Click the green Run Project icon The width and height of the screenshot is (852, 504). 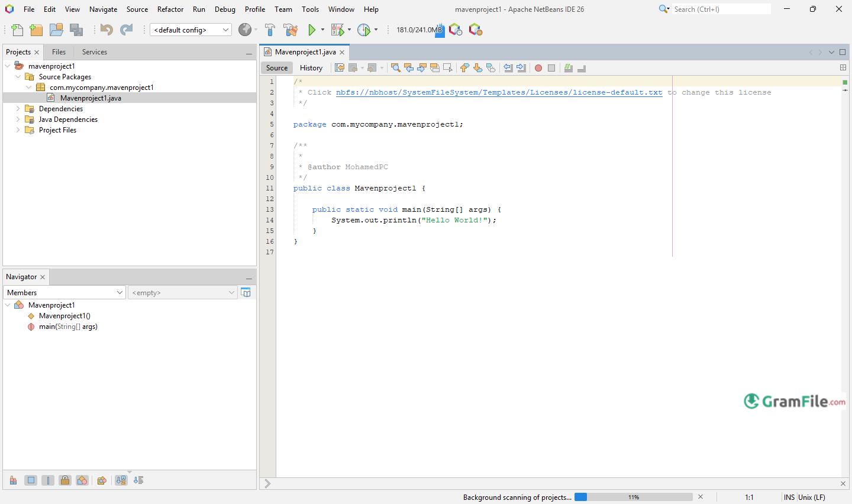312,30
